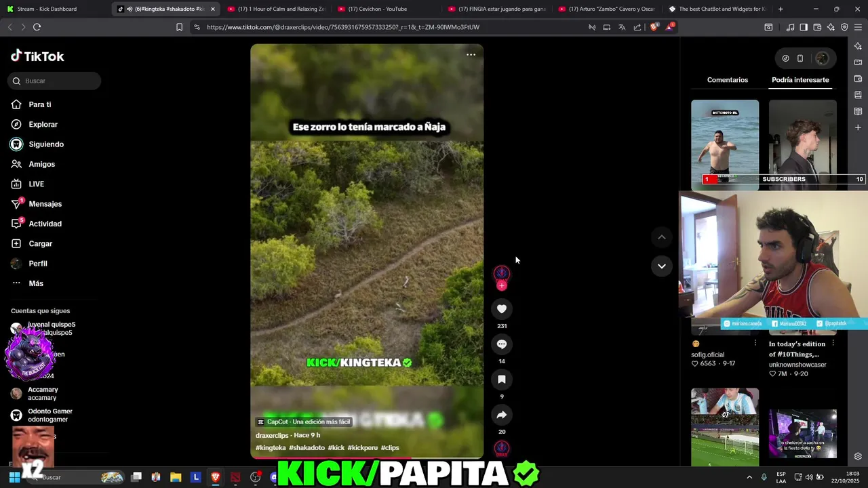Share the video with the arrow icon

[502, 415]
